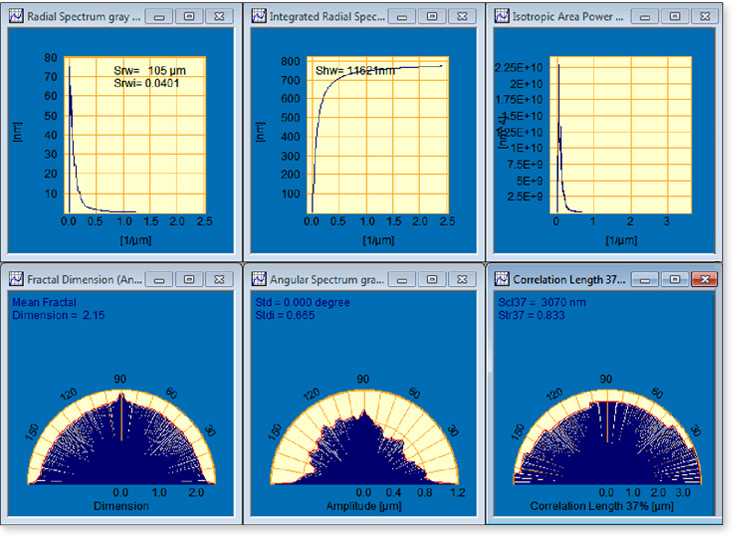Click the Isotropic Area Power curve spike
735x541 pixels.
(558, 67)
